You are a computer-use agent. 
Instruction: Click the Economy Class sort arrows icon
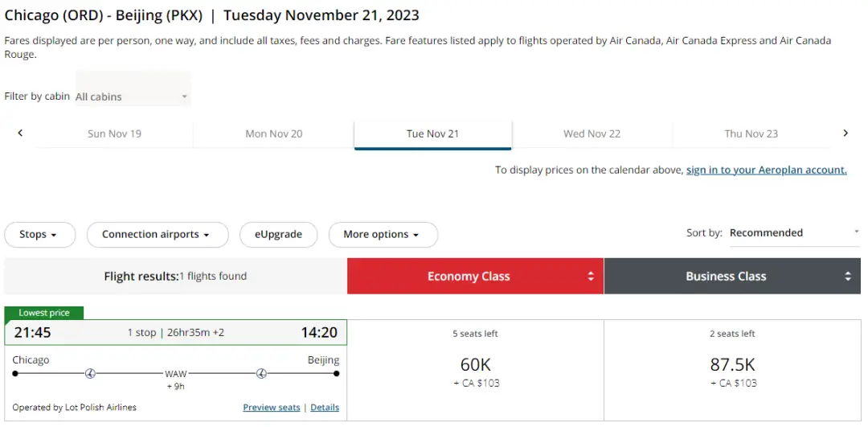(x=591, y=277)
